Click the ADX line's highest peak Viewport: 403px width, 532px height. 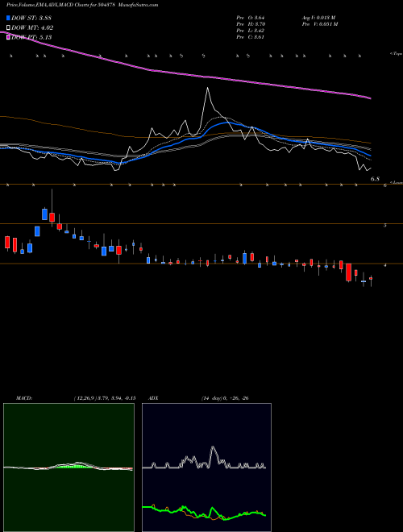coord(214,447)
